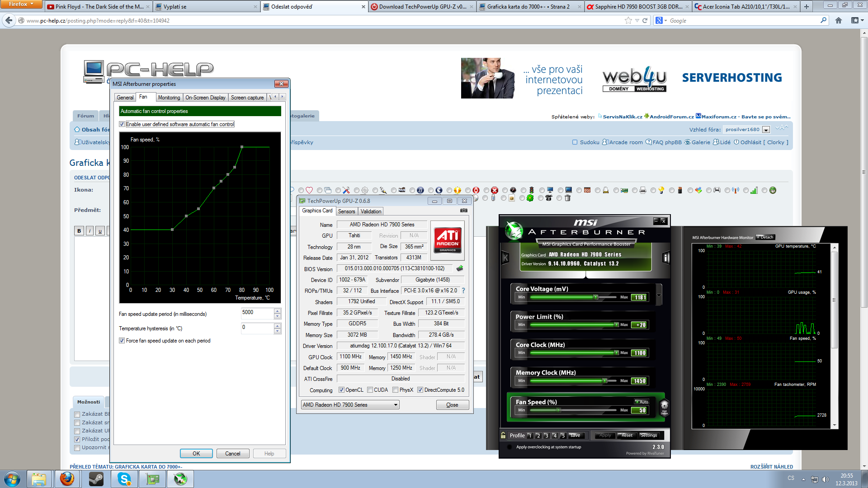Toggle the fan speed Auto button

tap(642, 402)
